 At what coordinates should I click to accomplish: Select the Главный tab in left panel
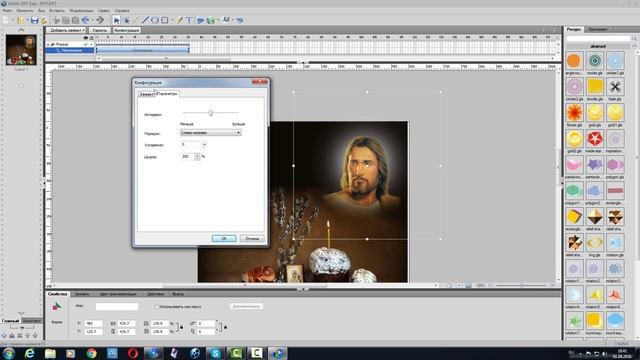10,321
